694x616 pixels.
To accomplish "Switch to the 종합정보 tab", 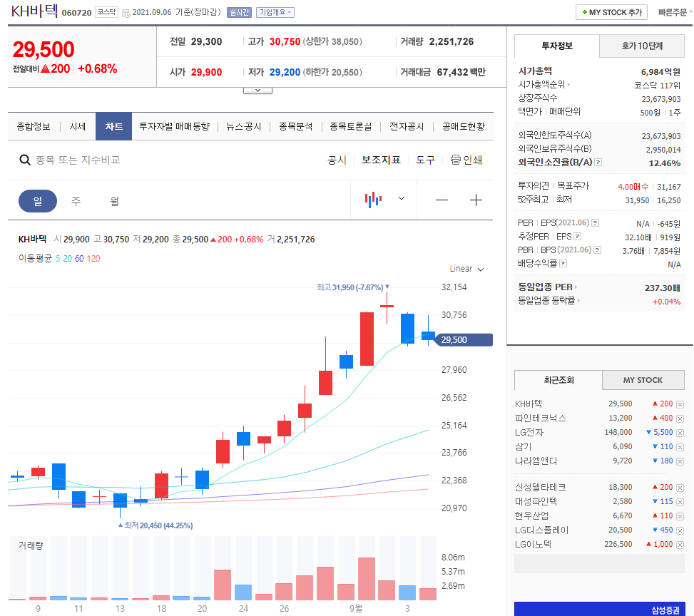I will 34,127.
